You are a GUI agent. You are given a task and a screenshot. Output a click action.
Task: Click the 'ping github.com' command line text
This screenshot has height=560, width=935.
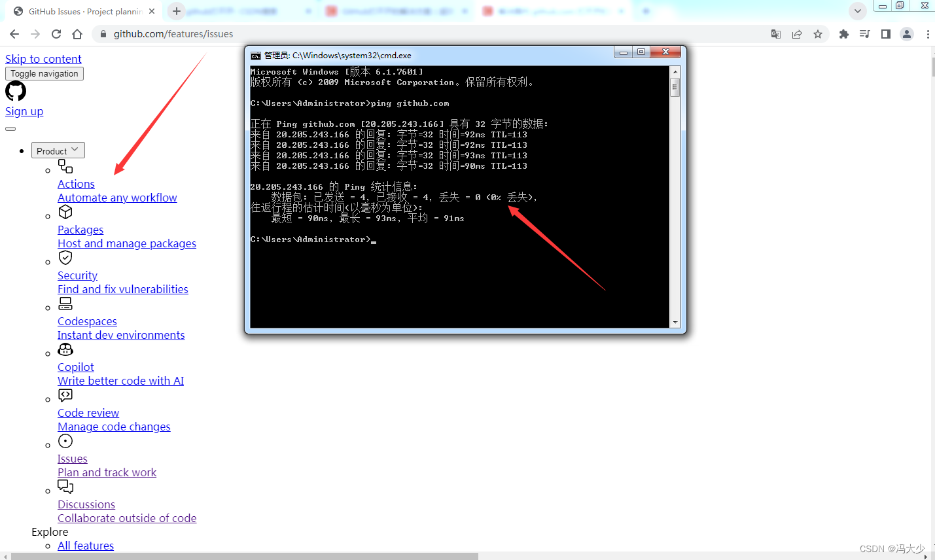(410, 103)
